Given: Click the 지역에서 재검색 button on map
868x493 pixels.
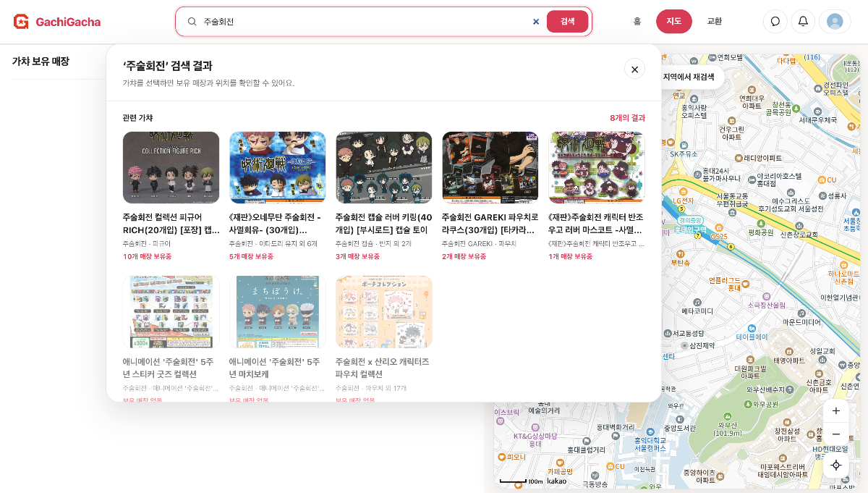Looking at the screenshot, I should tap(689, 77).
